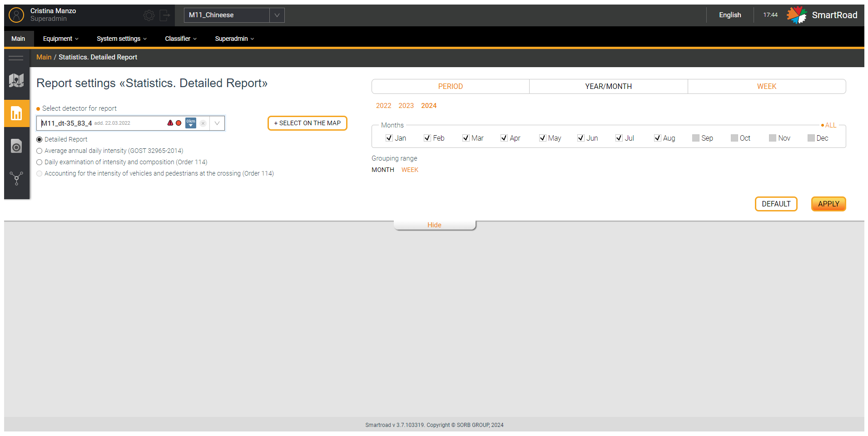Click the Smartroad version copyright text
868x436 pixels.
click(434, 425)
